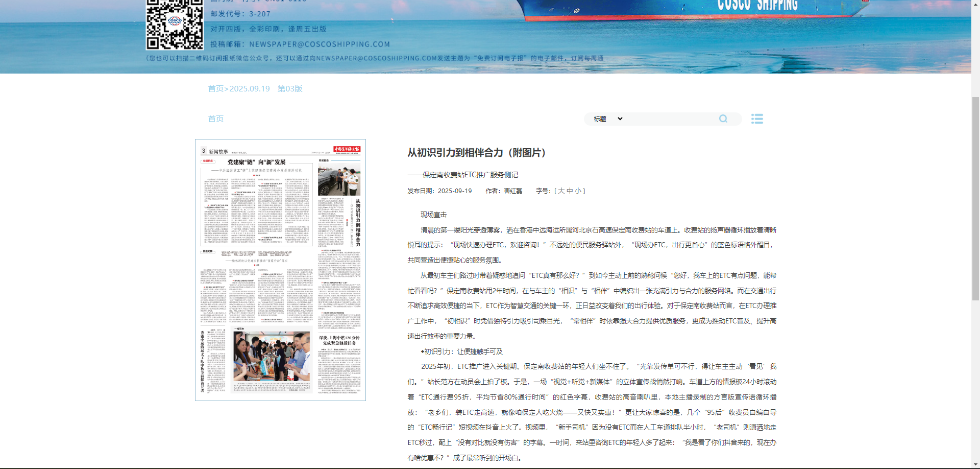Set font size to 小
The height and width of the screenshot is (469, 980).
point(578,191)
